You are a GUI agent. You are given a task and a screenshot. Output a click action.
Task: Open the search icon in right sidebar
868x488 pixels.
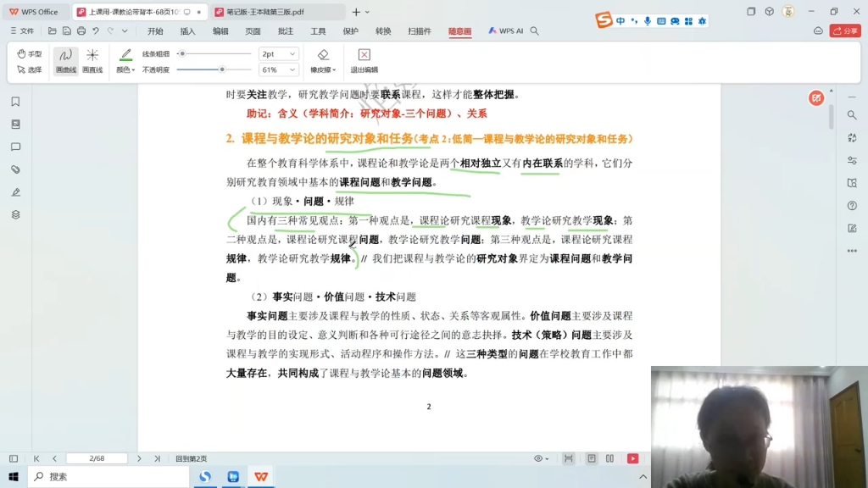[x=852, y=115]
